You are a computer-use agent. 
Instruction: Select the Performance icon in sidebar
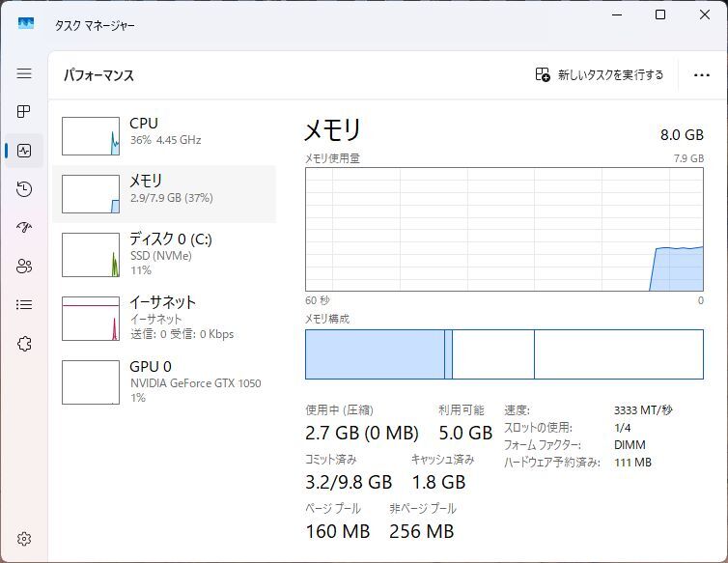pos(24,151)
